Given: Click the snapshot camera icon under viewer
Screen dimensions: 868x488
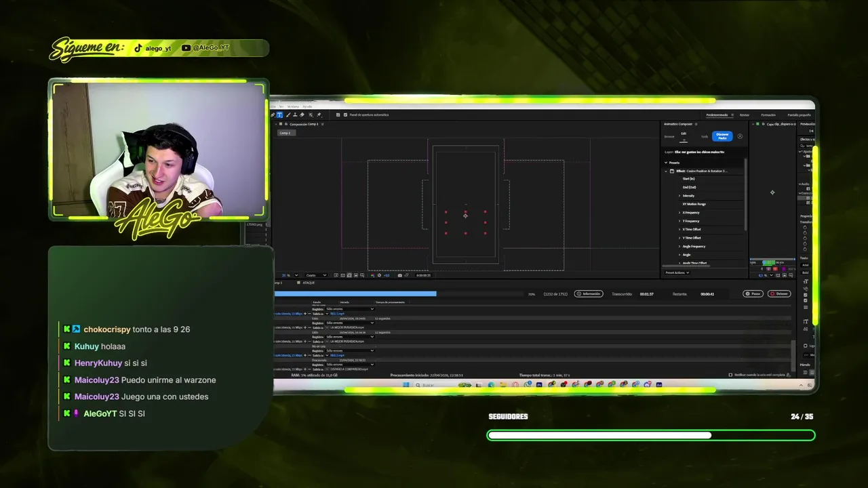Looking at the screenshot, I should [400, 275].
